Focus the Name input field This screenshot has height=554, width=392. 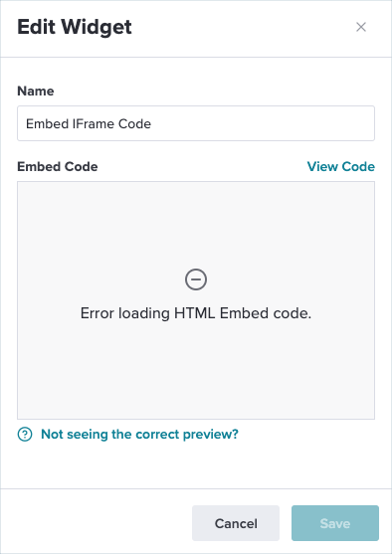coord(196,123)
